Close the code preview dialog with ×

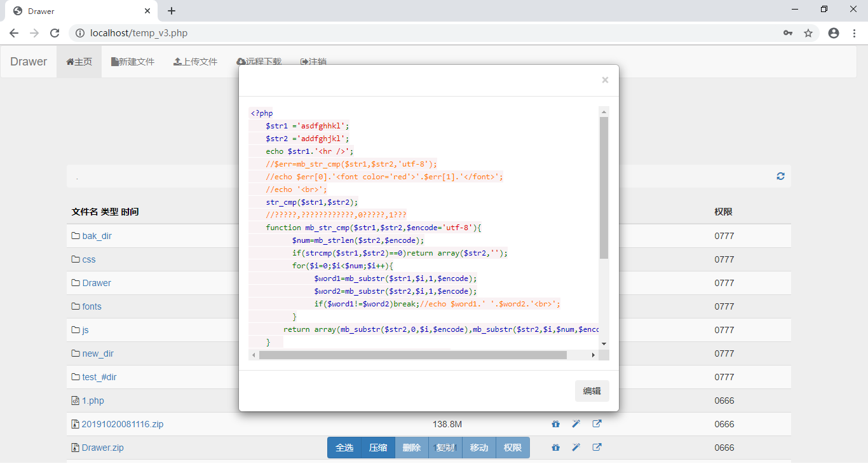coord(605,80)
